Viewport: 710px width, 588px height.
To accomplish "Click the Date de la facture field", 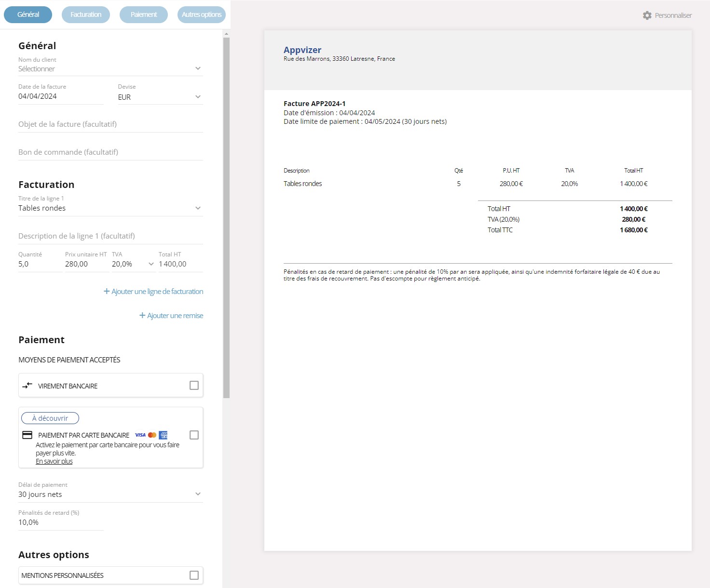I will (x=61, y=96).
